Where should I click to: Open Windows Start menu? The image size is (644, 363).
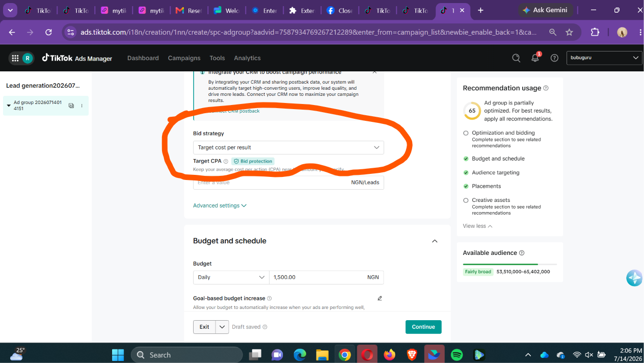(x=118, y=355)
